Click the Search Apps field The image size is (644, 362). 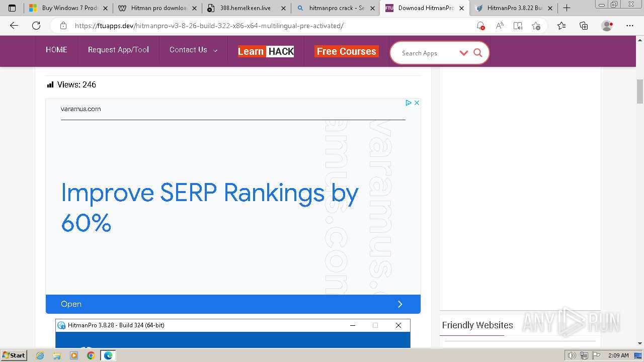pos(427,53)
